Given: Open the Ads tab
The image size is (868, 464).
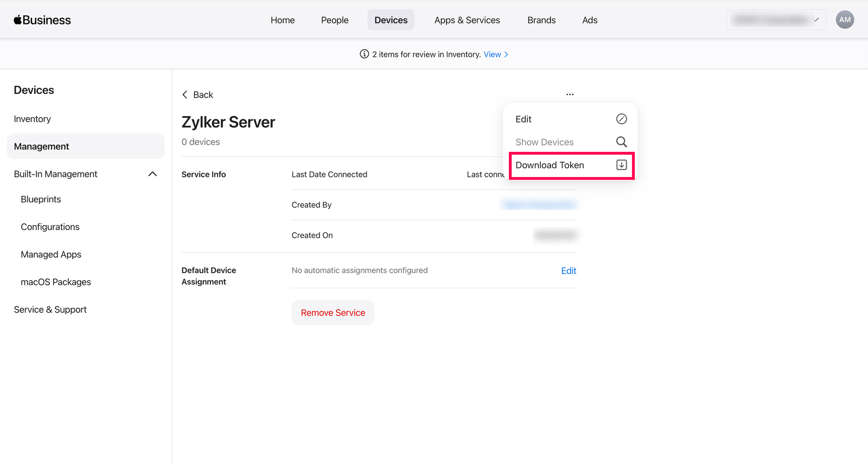Looking at the screenshot, I should [590, 20].
